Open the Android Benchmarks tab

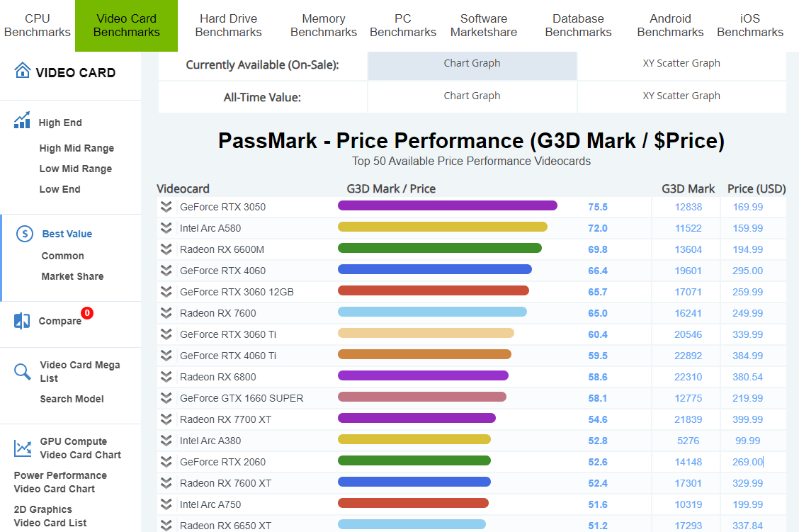(671, 26)
